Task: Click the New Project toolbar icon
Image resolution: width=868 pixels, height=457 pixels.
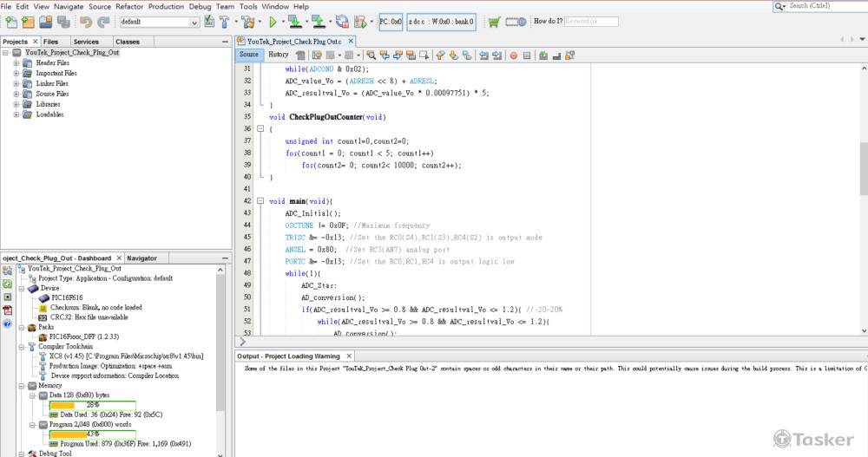Action: 27,22
